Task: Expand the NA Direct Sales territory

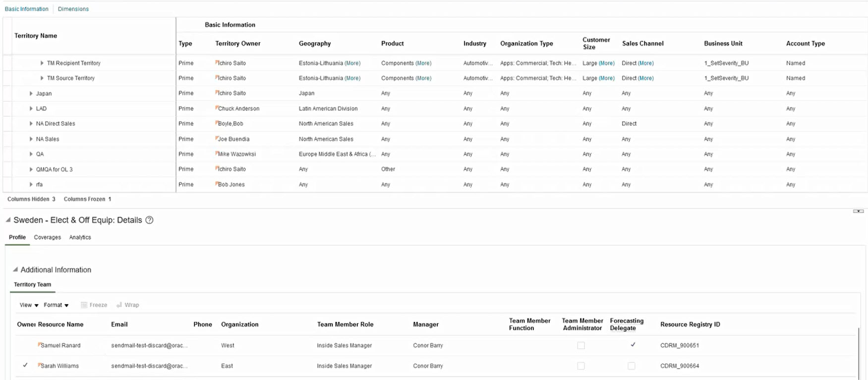Action: (x=31, y=123)
